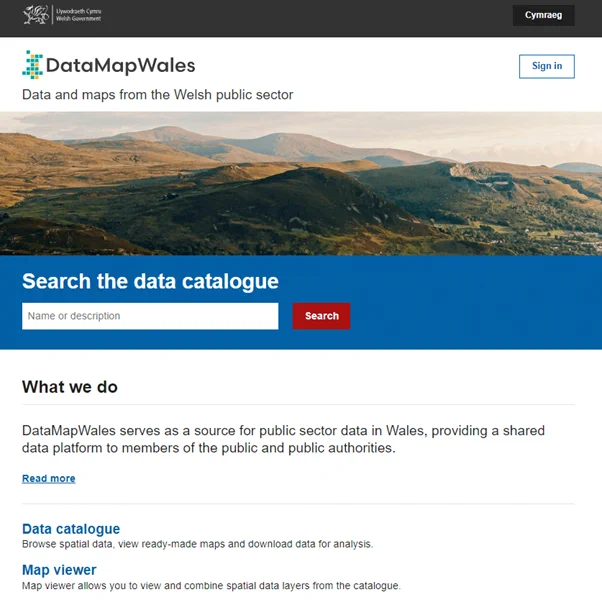
Task: Click the 'Search the data catalogue' heading
Action: [150, 281]
